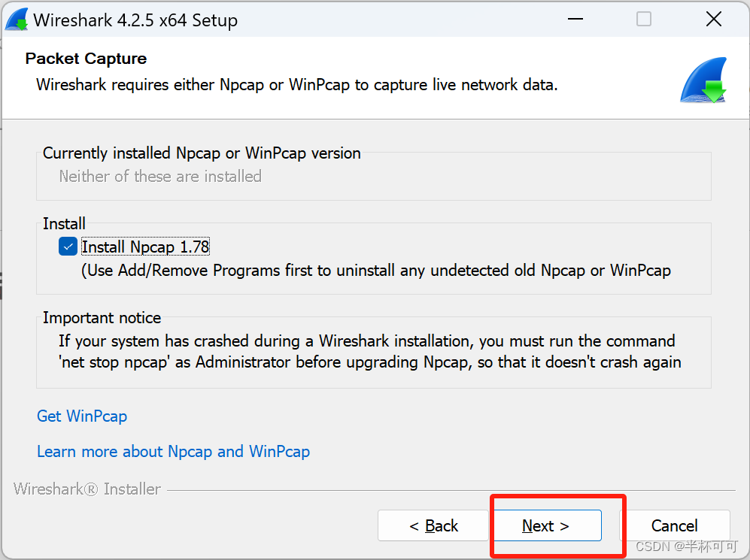
Task: Click the Important notice group label
Action: (102, 318)
